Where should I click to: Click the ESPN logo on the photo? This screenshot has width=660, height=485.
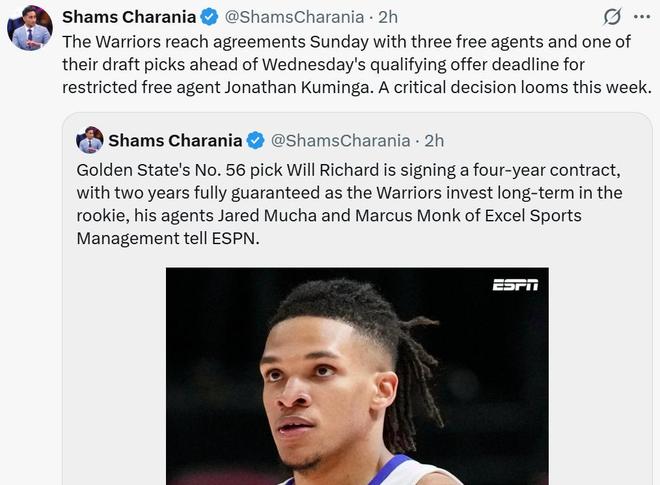pos(515,285)
